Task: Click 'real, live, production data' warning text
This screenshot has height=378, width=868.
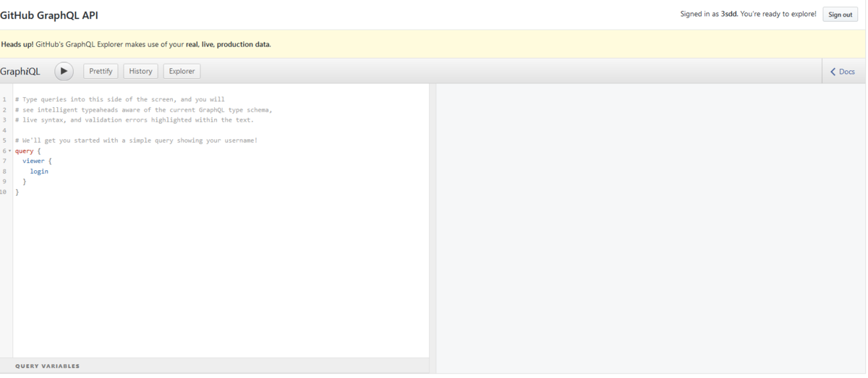Action: click(228, 44)
